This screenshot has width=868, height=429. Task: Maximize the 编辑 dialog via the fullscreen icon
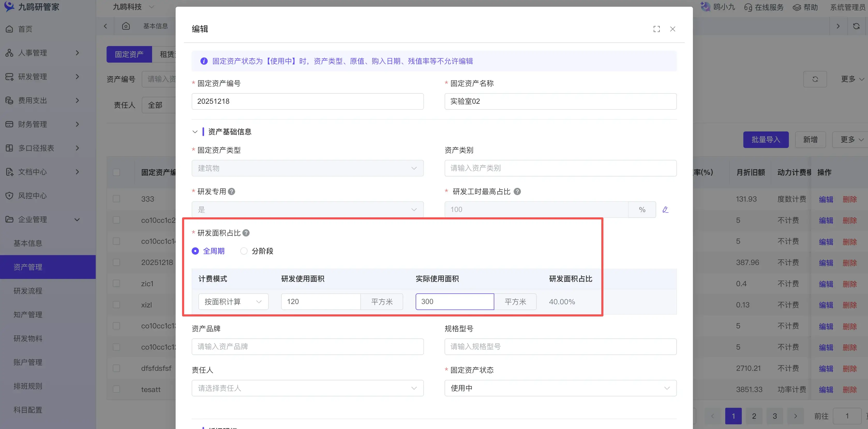[656, 29]
